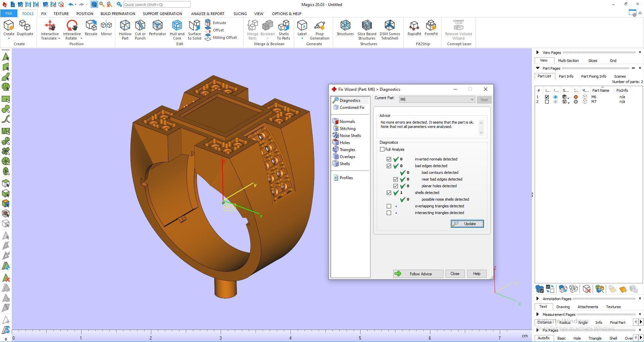
Task: Enable intersecting triangles detection
Action: [x=389, y=213]
